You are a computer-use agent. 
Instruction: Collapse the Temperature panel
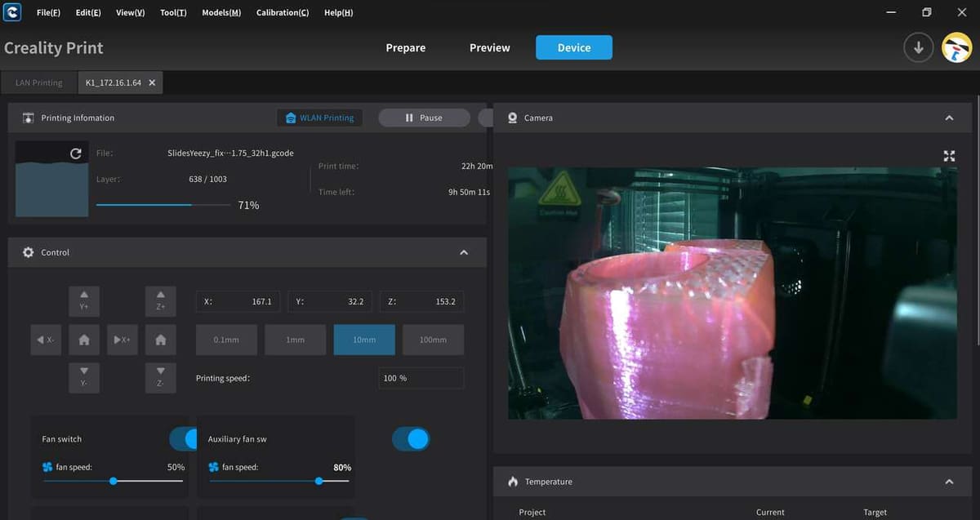click(949, 482)
